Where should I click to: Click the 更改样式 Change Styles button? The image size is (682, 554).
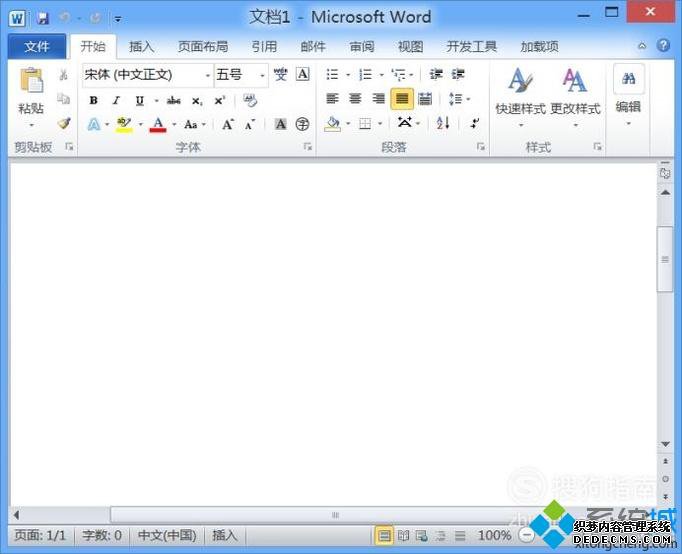coord(575,97)
